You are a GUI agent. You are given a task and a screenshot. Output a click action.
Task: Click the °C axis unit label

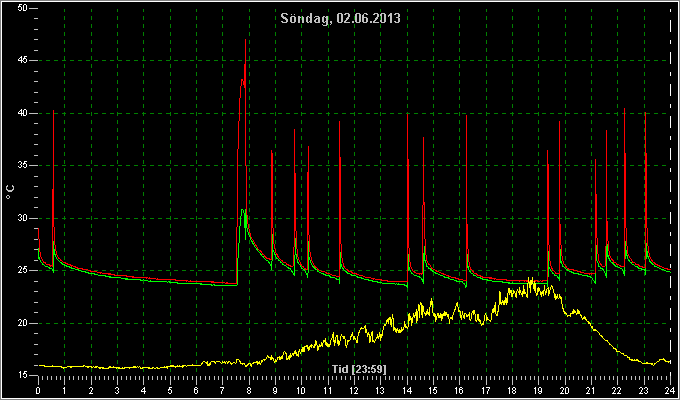point(10,192)
